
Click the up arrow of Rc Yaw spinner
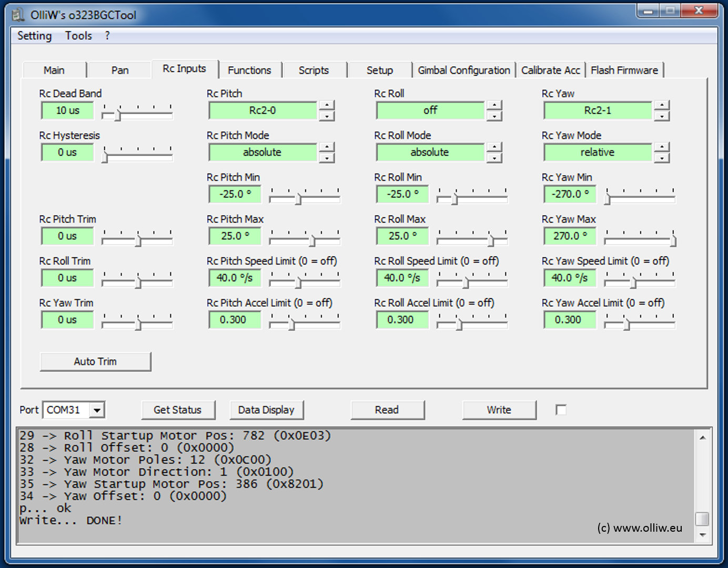(662, 105)
